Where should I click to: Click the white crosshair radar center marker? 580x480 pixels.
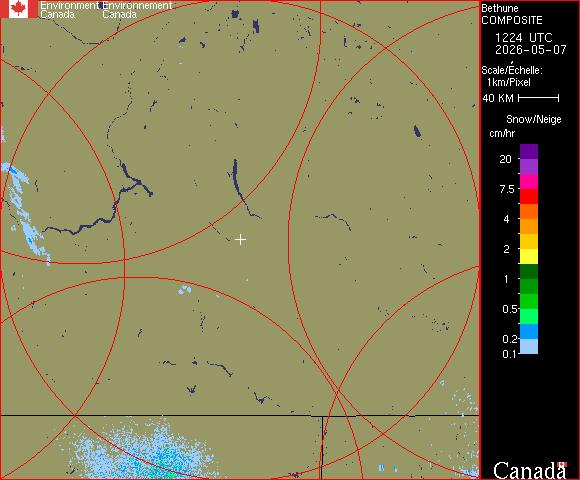[240, 240]
